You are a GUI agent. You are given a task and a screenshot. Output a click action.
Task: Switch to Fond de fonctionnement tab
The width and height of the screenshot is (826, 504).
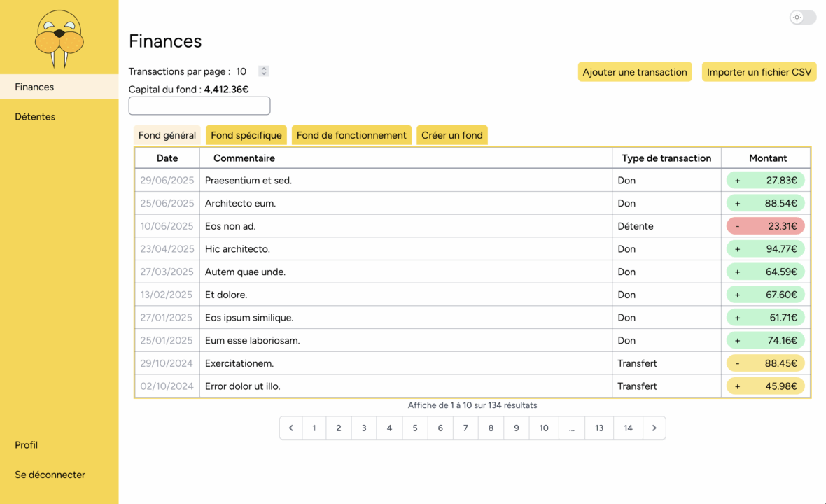pos(351,135)
